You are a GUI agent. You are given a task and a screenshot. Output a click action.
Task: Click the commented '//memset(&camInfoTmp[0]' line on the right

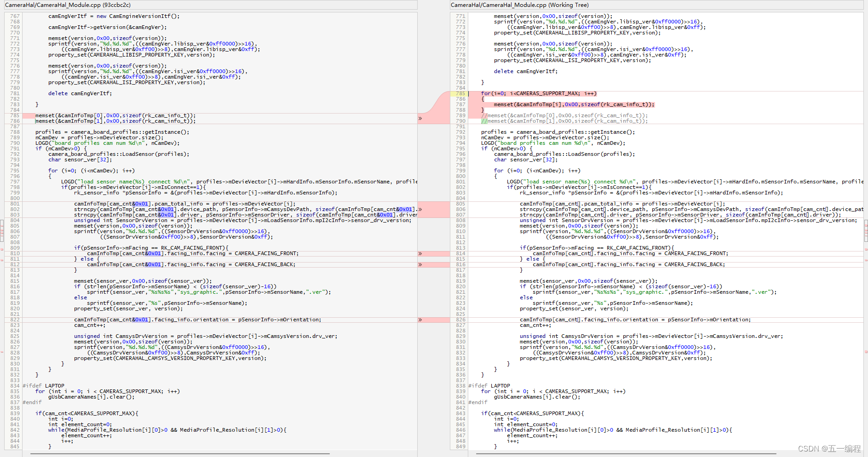(x=564, y=116)
